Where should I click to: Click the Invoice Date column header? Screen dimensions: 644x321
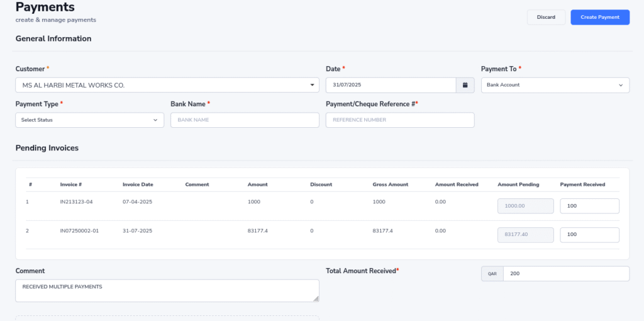pos(138,184)
